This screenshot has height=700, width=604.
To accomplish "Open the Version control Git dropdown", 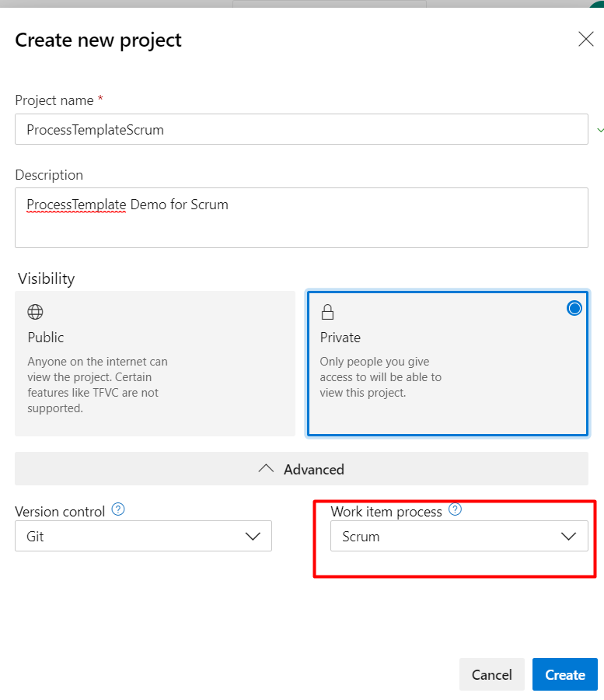I will click(x=143, y=536).
